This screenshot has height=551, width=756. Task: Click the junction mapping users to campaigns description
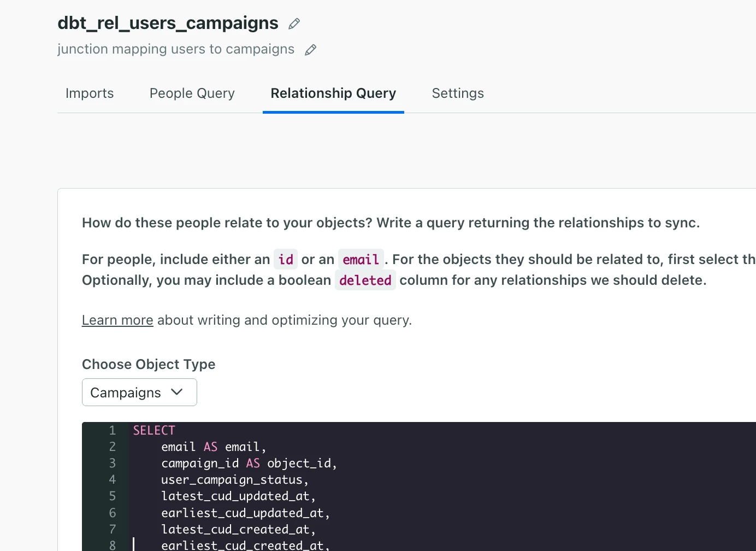click(176, 49)
